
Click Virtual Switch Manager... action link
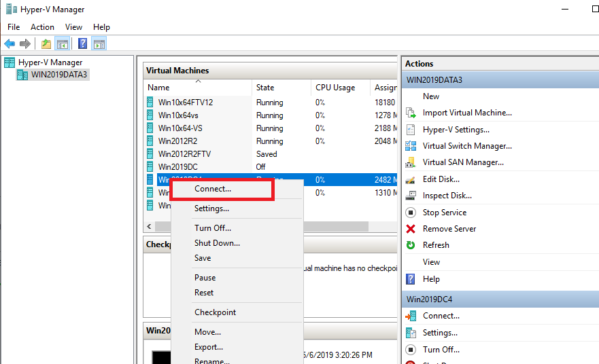point(467,146)
